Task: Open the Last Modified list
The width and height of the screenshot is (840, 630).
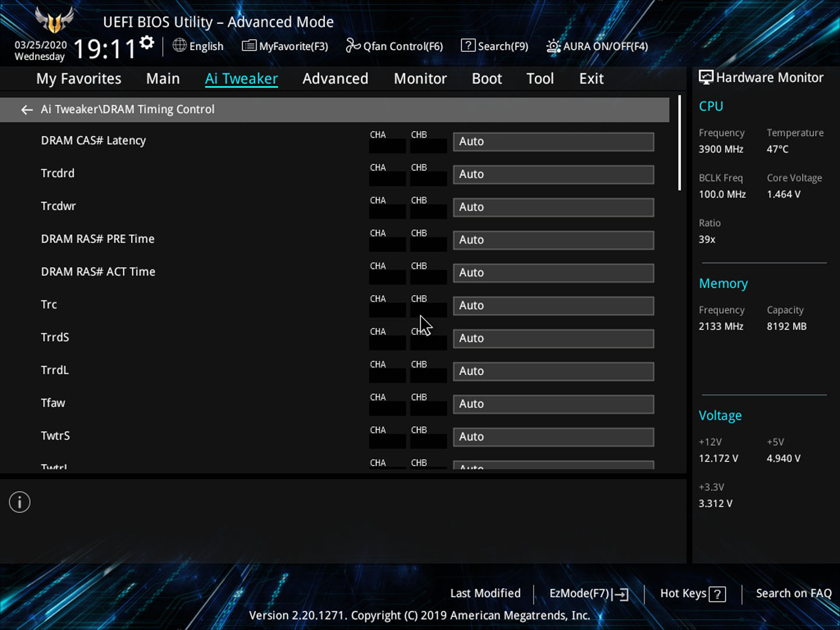Action: click(x=485, y=593)
